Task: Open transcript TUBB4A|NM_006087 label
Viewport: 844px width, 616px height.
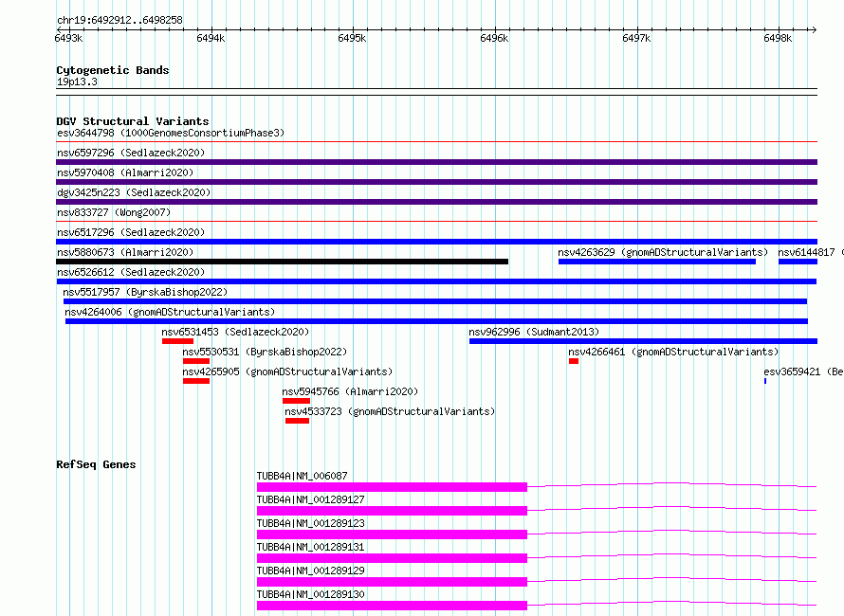Action: coord(302,476)
